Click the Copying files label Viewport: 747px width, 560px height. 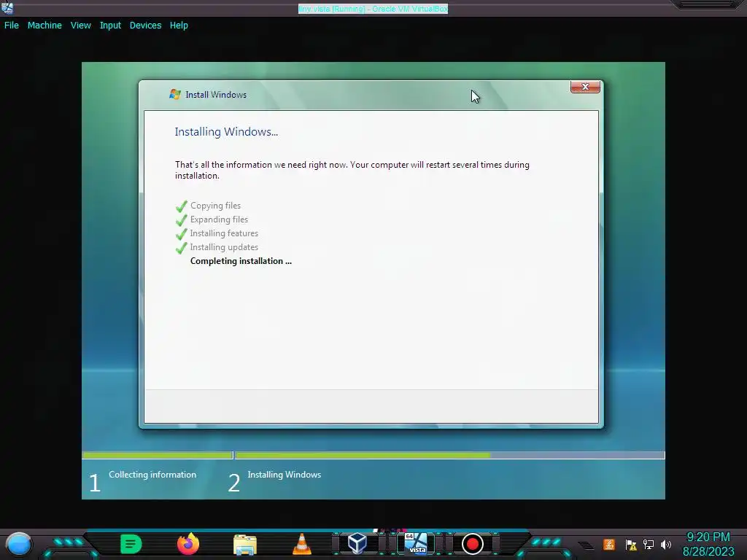pos(215,206)
